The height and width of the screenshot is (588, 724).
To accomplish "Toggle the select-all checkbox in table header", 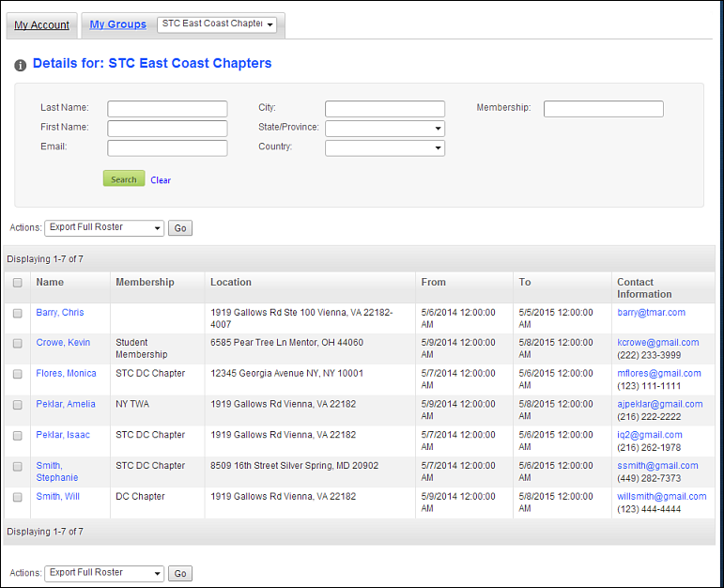I will [x=18, y=283].
